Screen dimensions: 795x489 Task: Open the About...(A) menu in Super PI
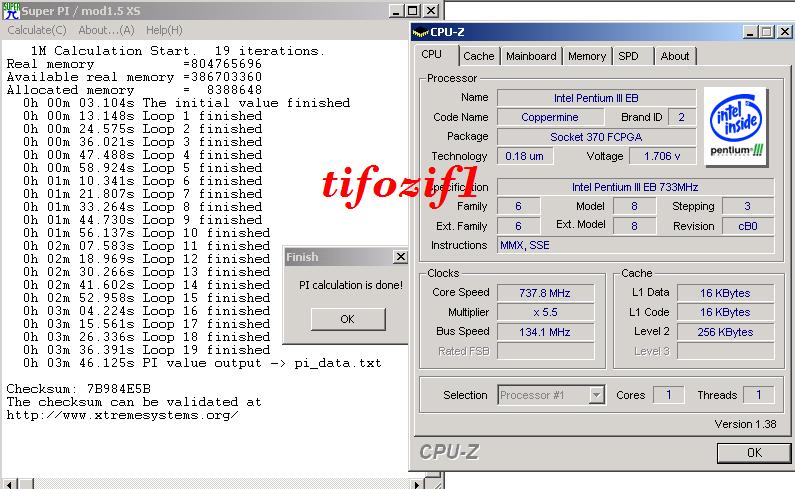106,30
